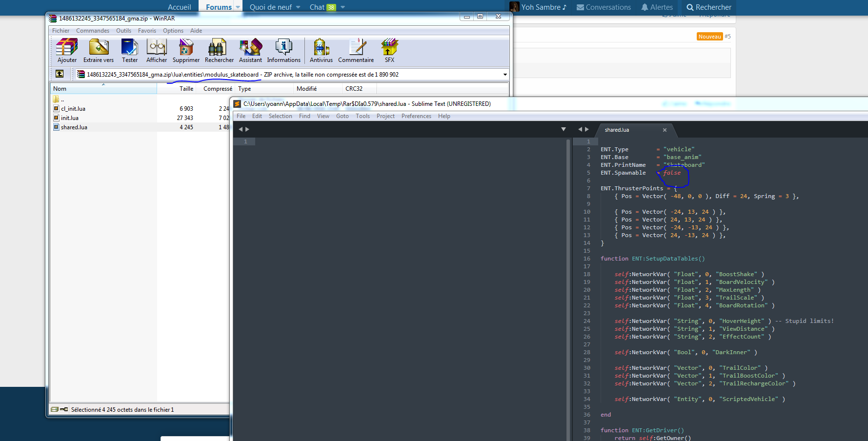
Task: Open the Goto menu in Sublime Text
Action: [343, 116]
